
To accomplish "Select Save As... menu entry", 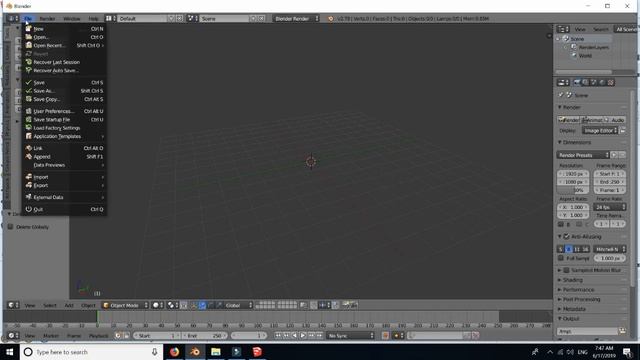I will [x=64, y=91].
